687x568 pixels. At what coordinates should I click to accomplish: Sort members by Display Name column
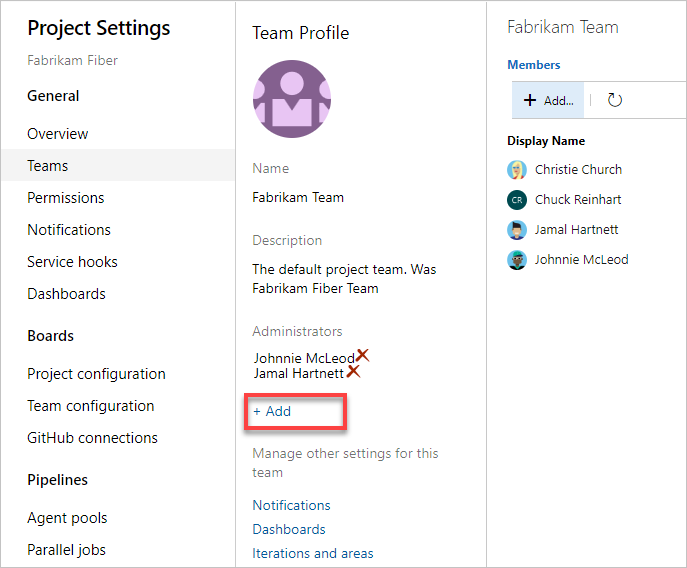click(546, 141)
